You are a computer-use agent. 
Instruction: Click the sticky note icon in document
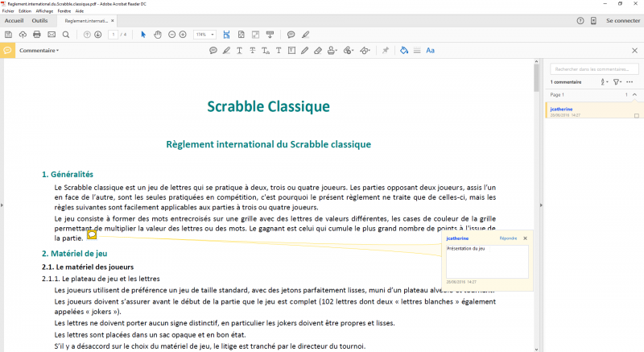point(92,235)
